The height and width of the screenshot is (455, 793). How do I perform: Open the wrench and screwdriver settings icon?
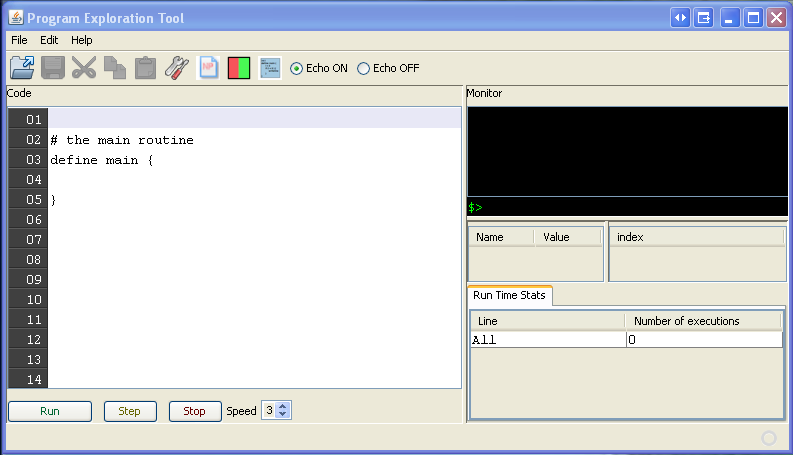point(177,68)
